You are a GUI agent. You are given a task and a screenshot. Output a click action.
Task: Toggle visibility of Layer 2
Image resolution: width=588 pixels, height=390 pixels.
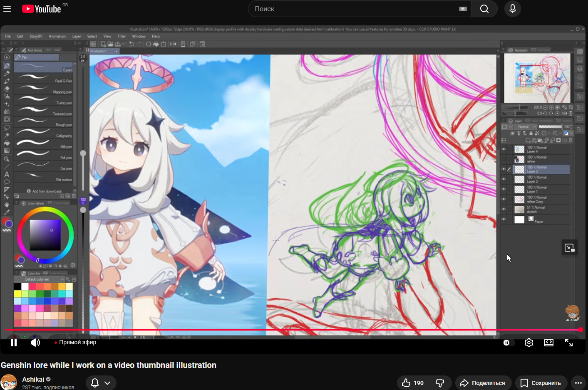tap(504, 179)
